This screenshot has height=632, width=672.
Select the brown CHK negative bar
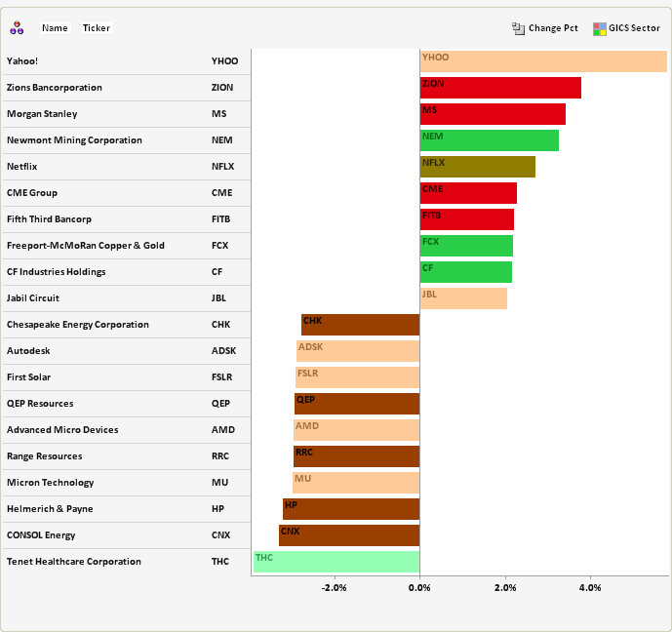[361, 325]
